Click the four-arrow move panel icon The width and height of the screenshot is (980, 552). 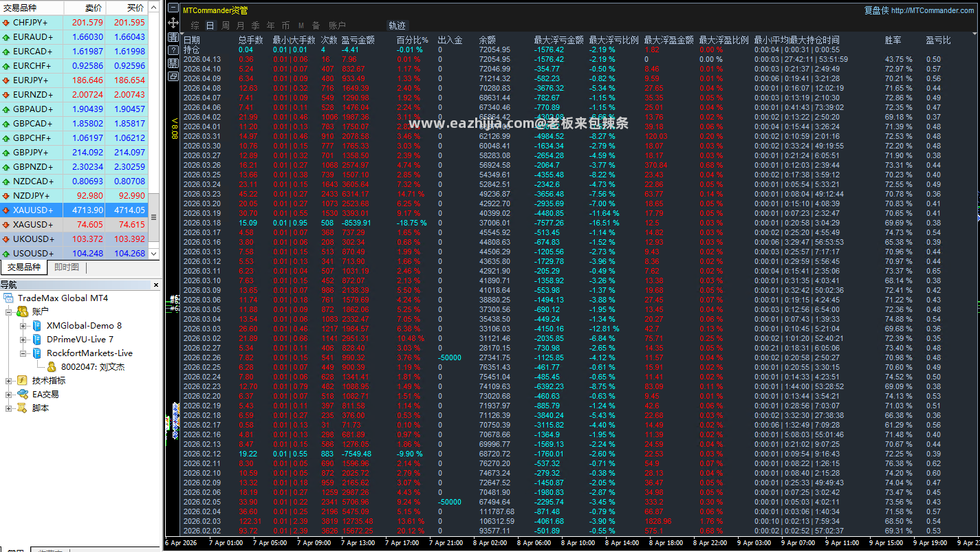coord(173,23)
